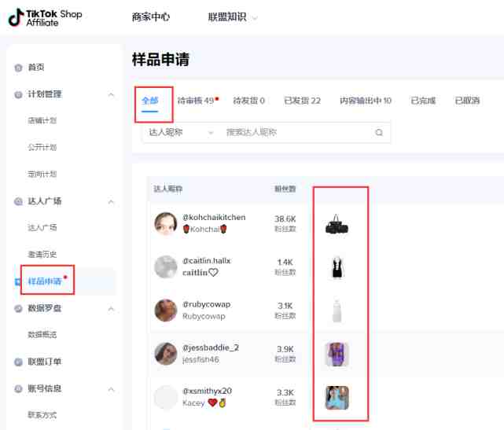The height and width of the screenshot is (430, 504).
Task: Click the @caitlin.hallx username
Action: 207,261
